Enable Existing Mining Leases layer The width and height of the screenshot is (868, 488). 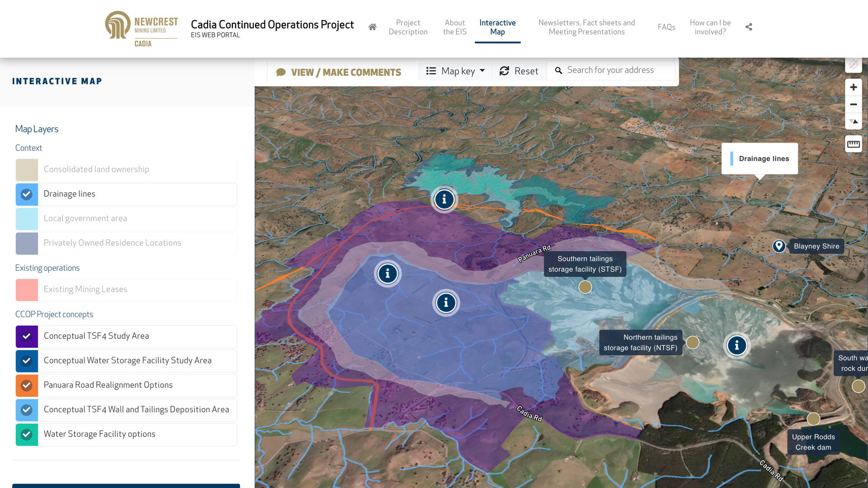click(x=27, y=290)
